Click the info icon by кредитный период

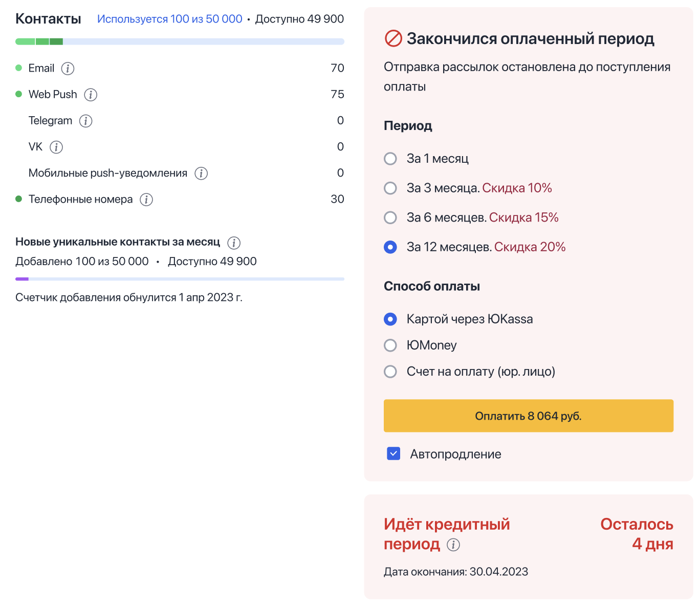pyautogui.click(x=453, y=545)
